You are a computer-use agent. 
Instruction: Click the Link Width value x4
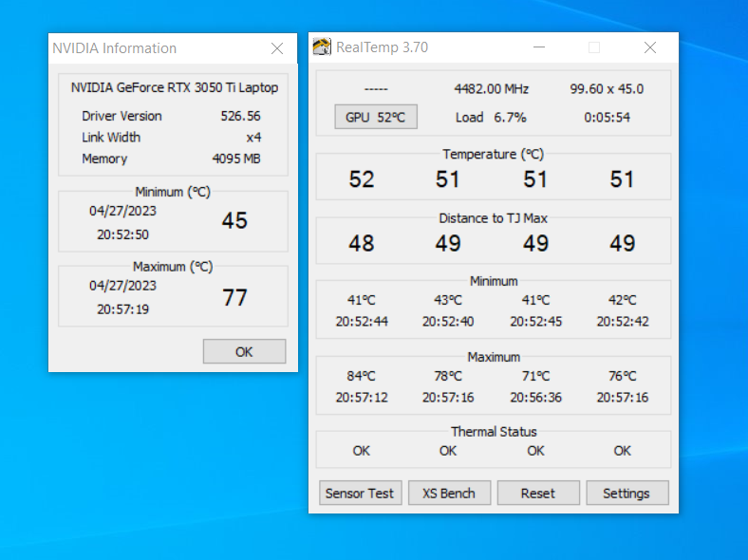point(253,138)
